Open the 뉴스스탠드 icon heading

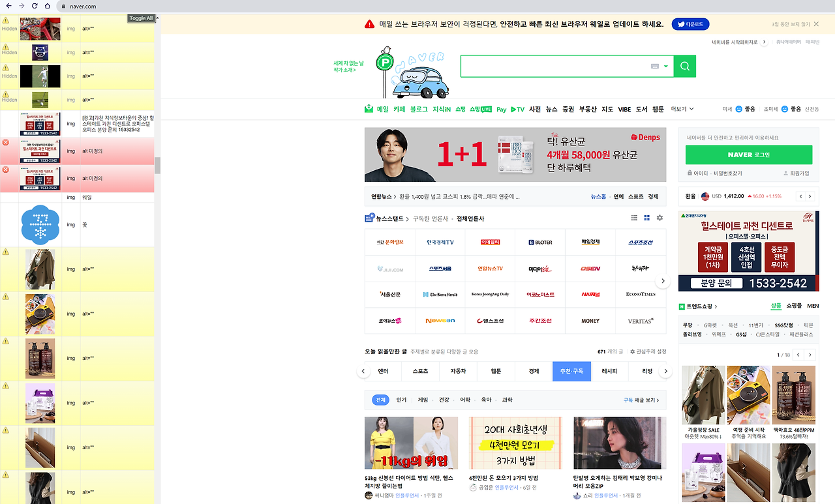387,218
